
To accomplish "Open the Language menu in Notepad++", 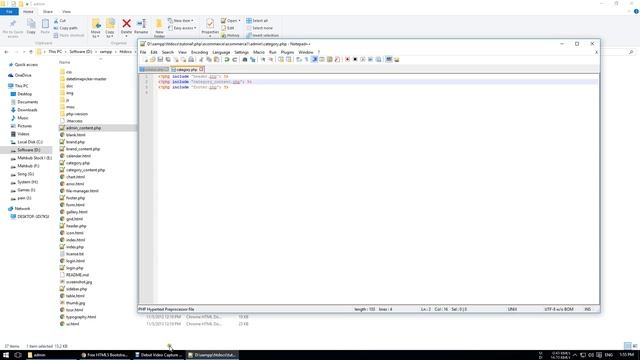I will pos(221,52).
